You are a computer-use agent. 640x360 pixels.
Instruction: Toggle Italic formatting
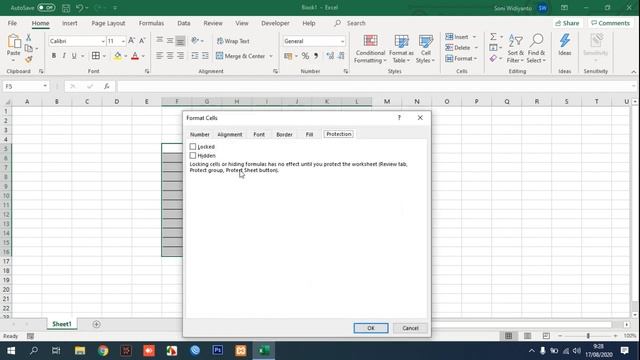tap(64, 56)
